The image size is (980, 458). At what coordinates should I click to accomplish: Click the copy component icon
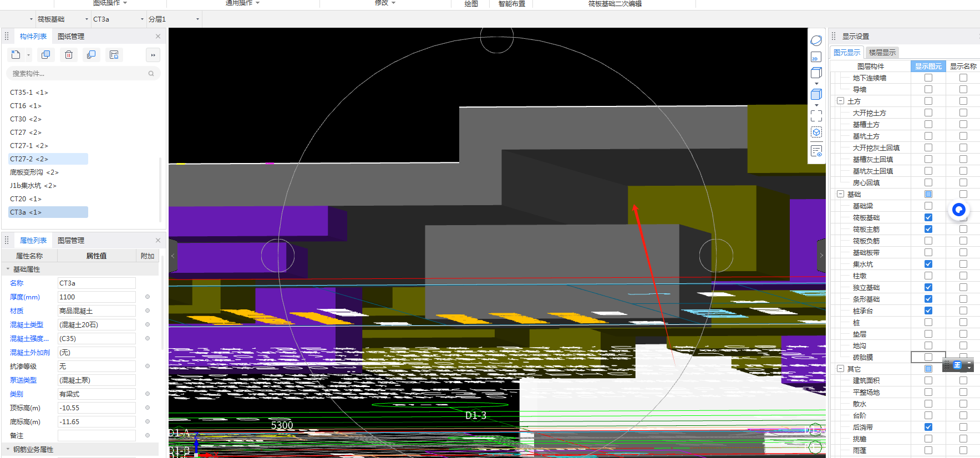[x=46, y=55]
